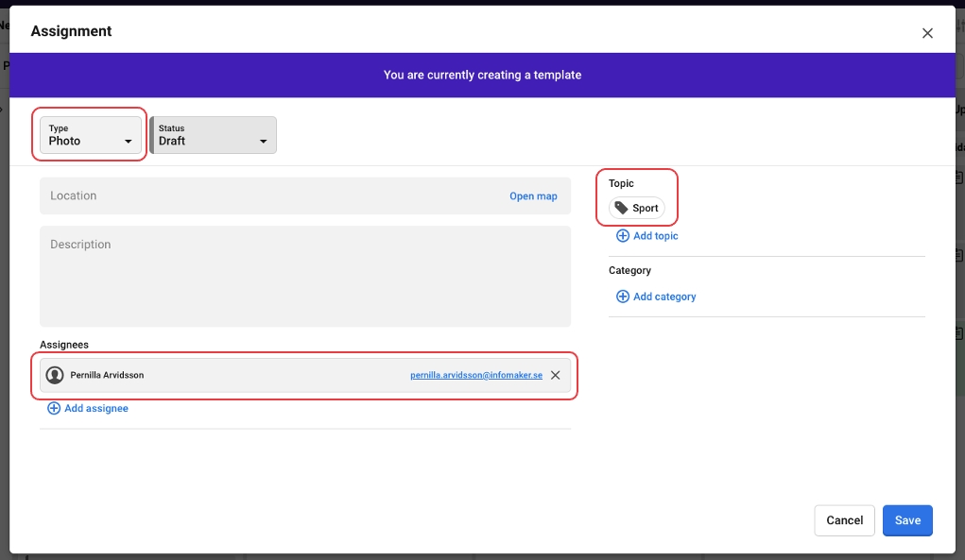Image resolution: width=965 pixels, height=560 pixels.
Task: Click Pernilla Arvidsson's avatar icon
Action: (55, 375)
